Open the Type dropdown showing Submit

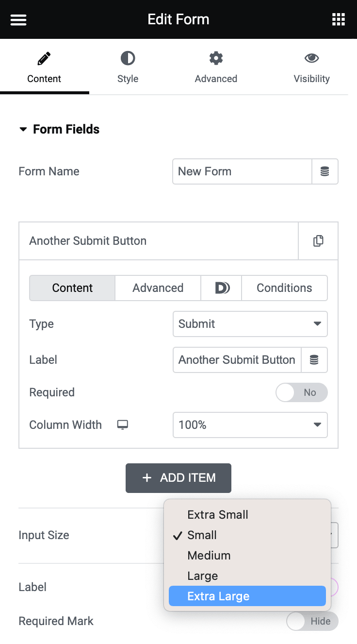pos(250,324)
